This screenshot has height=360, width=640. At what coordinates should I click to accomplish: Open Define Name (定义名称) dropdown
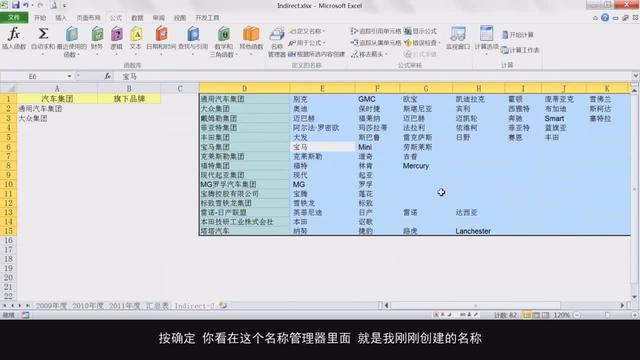click(307, 31)
